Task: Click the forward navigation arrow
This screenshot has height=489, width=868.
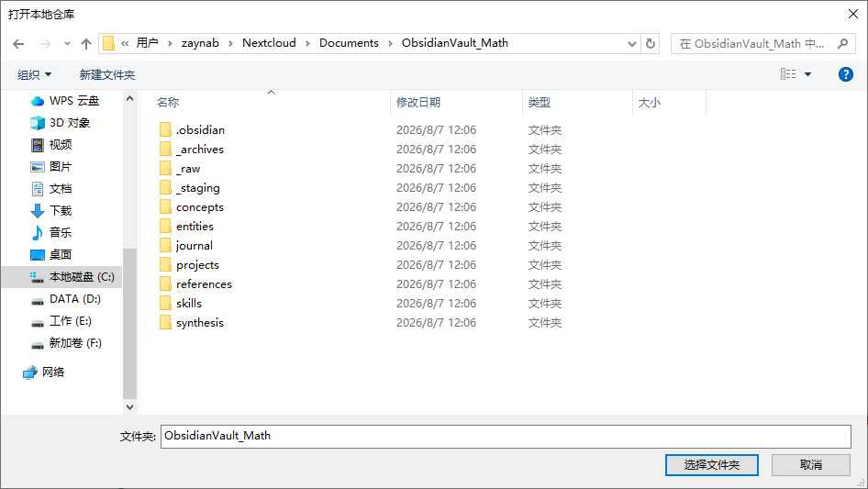Action: point(45,44)
